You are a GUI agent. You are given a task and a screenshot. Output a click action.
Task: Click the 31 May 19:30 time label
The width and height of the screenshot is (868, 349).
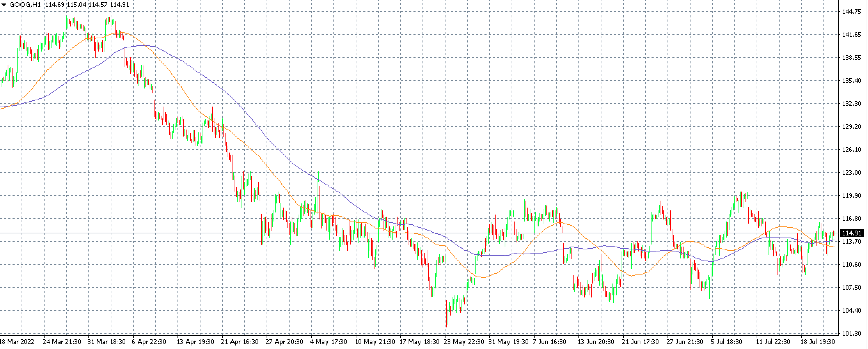click(x=508, y=342)
